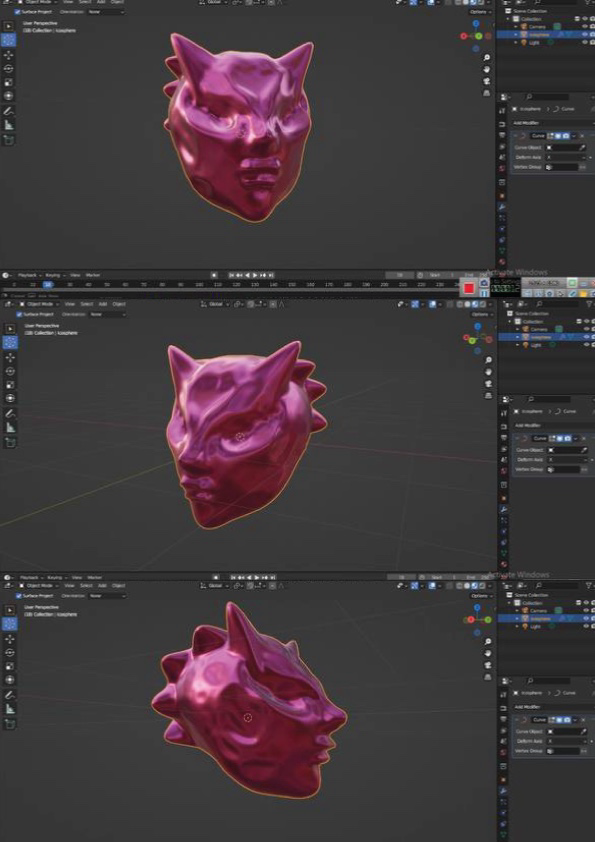Open Output properties tab in top window
This screenshot has width=595, height=842.
pyautogui.click(x=503, y=135)
